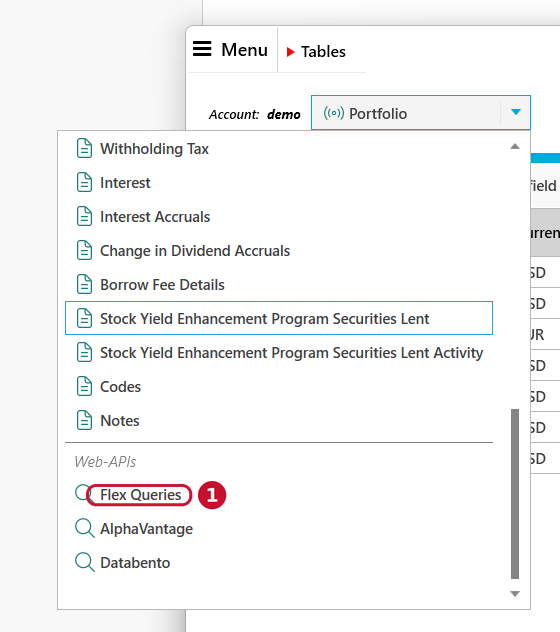Viewport: 560px width, 632px height.
Task: Click the broadcast icon beside Portfolio
Action: point(334,113)
